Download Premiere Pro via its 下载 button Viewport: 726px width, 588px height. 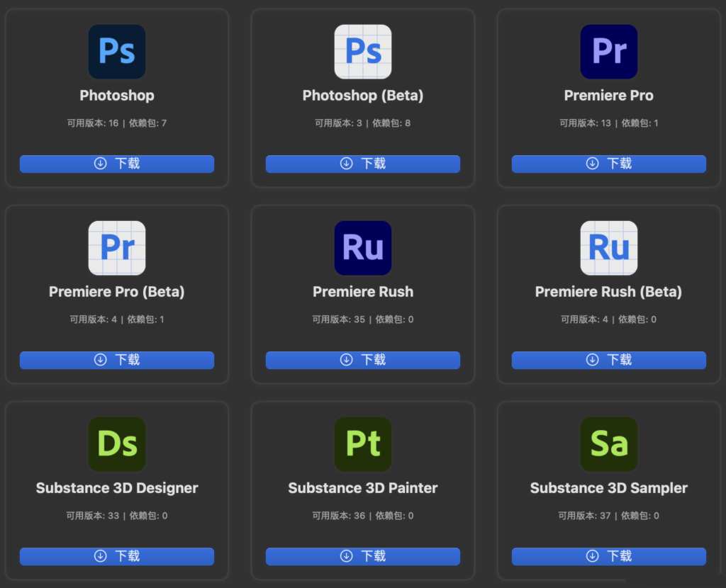(608, 163)
